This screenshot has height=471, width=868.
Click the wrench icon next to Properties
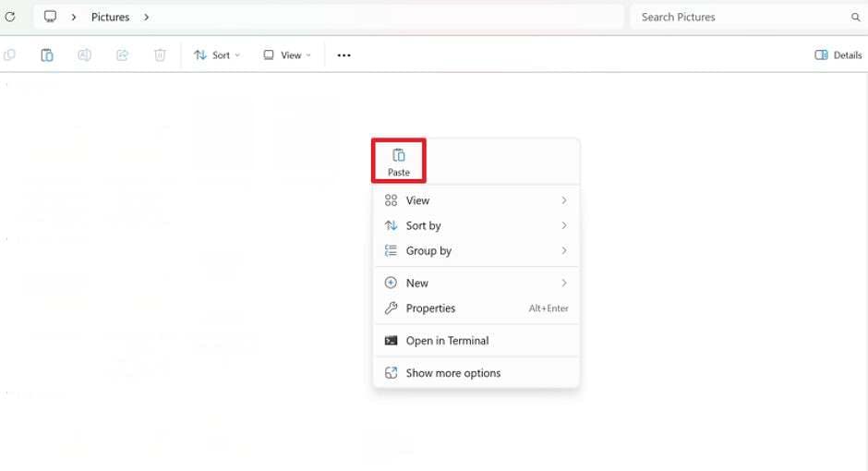(391, 308)
